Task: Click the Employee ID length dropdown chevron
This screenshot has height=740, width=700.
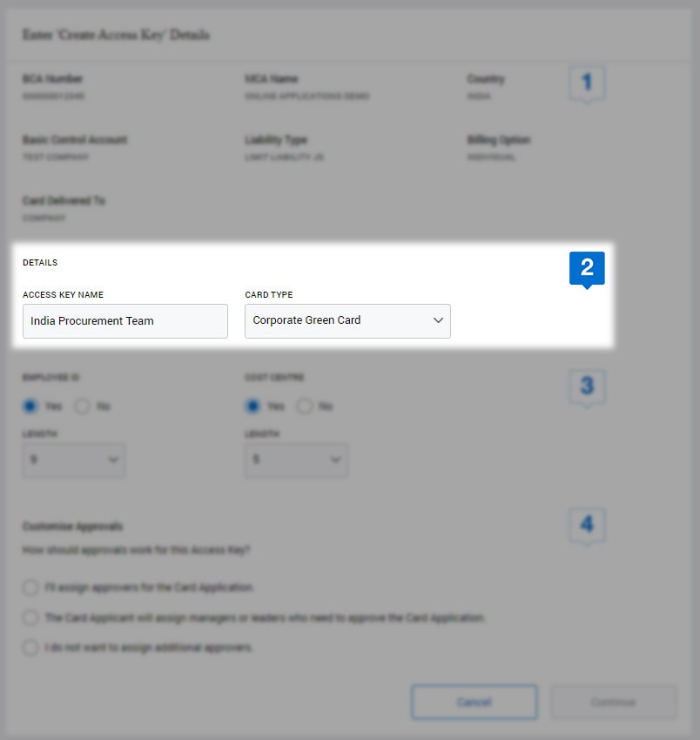Action: coord(114,458)
